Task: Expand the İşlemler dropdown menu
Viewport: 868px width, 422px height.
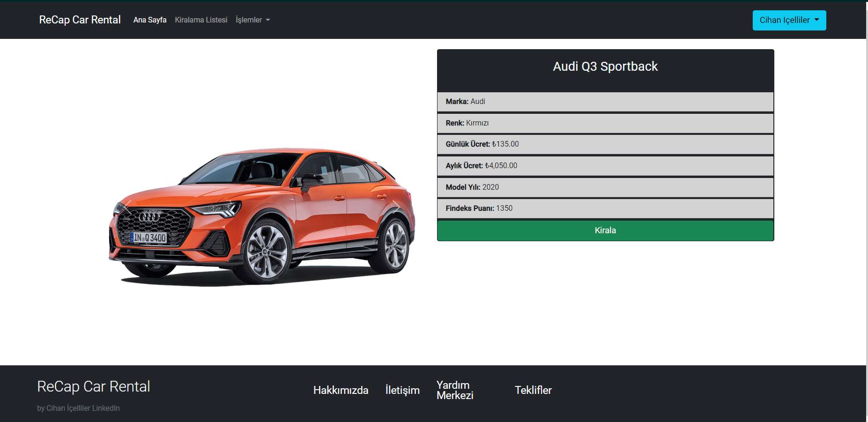Action: [253, 20]
